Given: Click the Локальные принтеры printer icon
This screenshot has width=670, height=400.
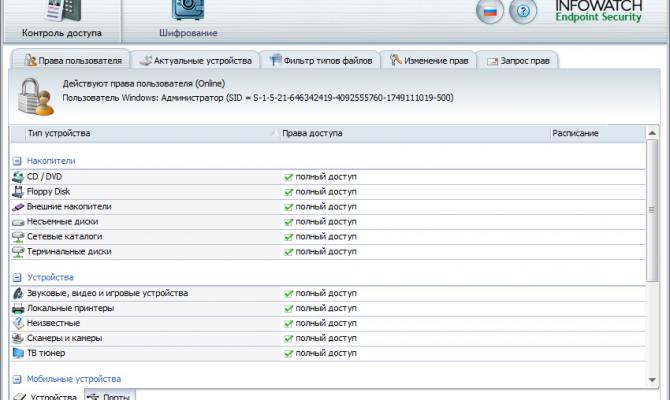Looking at the screenshot, I should pos(18,308).
